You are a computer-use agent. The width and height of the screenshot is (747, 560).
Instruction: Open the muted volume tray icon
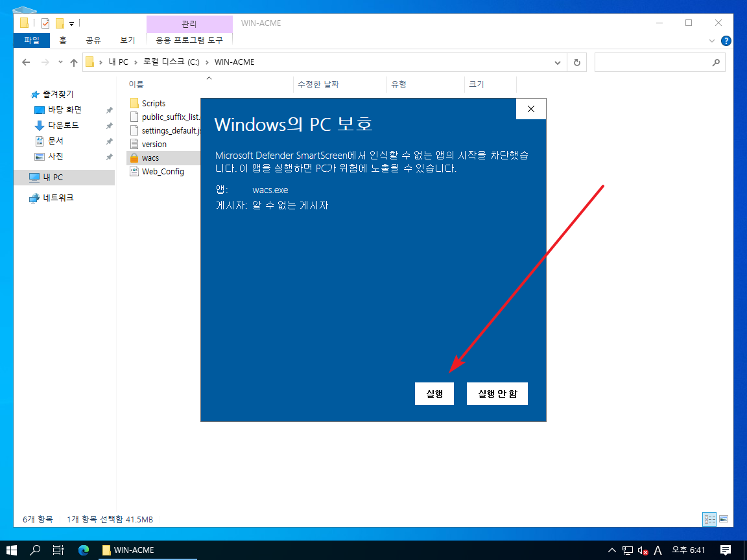643,550
